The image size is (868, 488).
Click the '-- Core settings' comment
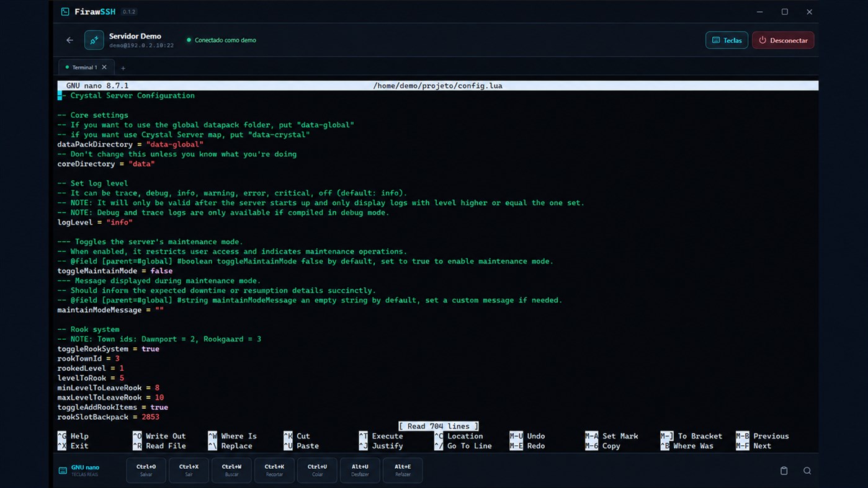[93, 115]
